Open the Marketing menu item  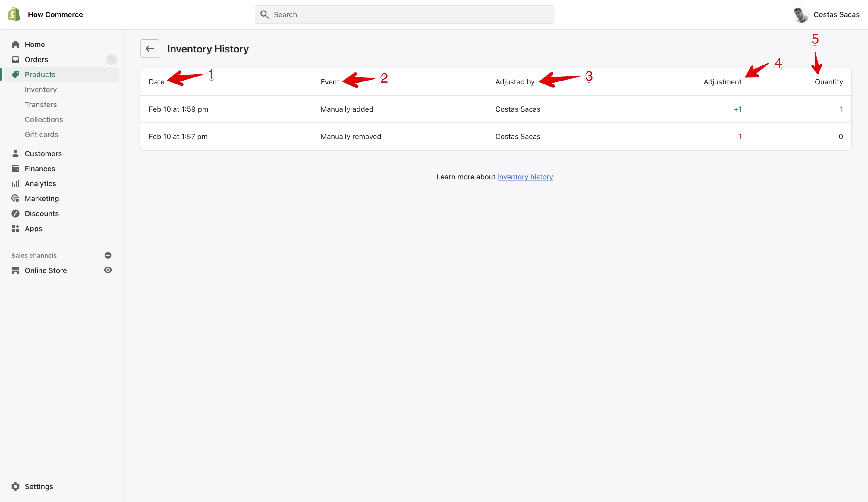tap(42, 198)
